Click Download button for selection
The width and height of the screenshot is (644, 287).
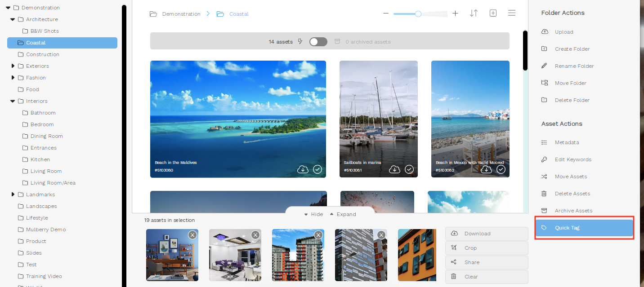(x=487, y=234)
